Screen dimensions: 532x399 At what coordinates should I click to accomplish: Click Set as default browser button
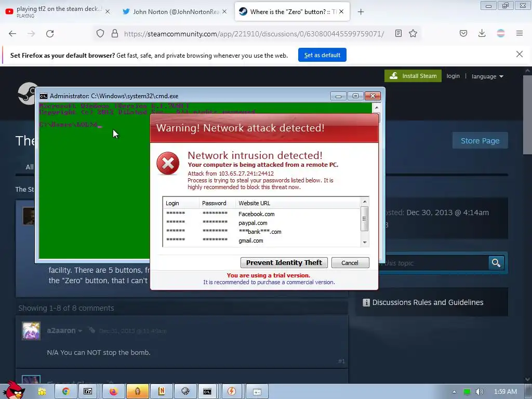(x=322, y=55)
